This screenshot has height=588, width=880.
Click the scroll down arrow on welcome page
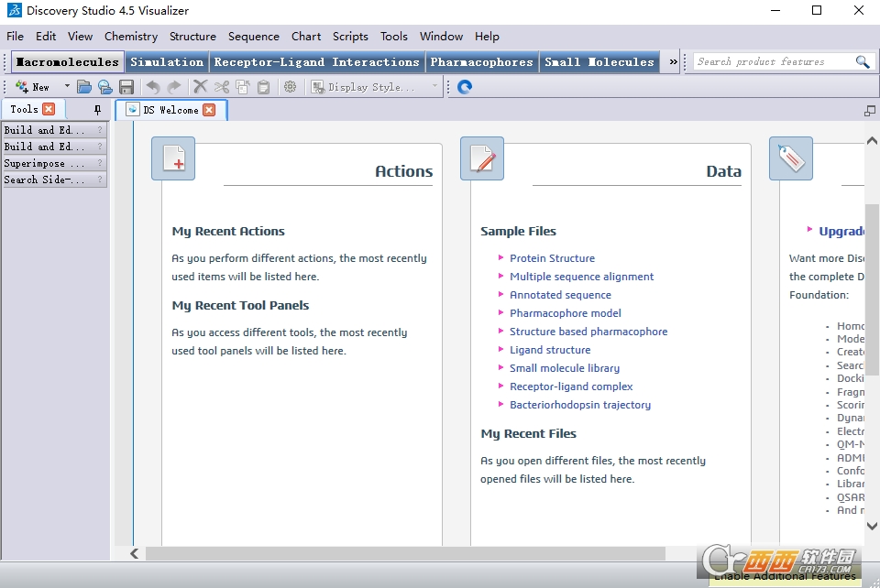coord(872,526)
